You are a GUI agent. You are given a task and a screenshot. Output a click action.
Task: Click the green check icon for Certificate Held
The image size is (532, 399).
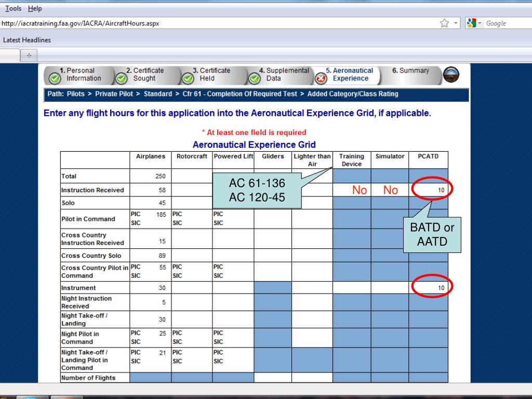click(x=188, y=79)
